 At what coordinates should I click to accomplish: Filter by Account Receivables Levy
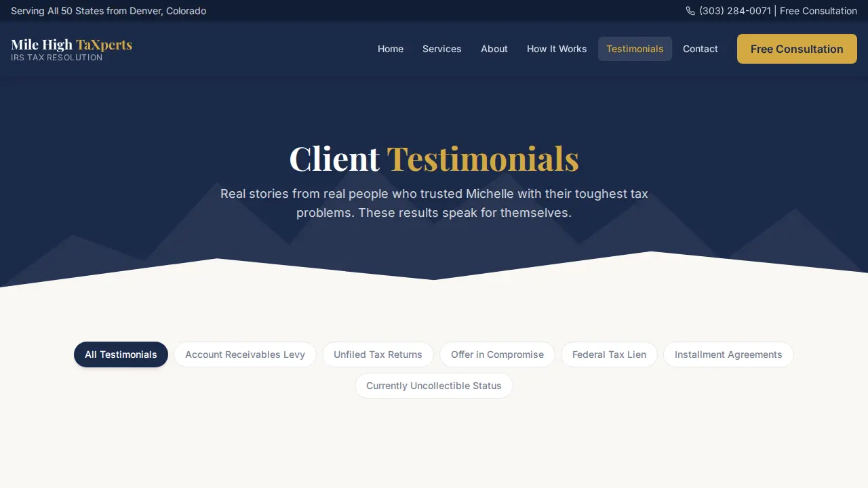245,354
